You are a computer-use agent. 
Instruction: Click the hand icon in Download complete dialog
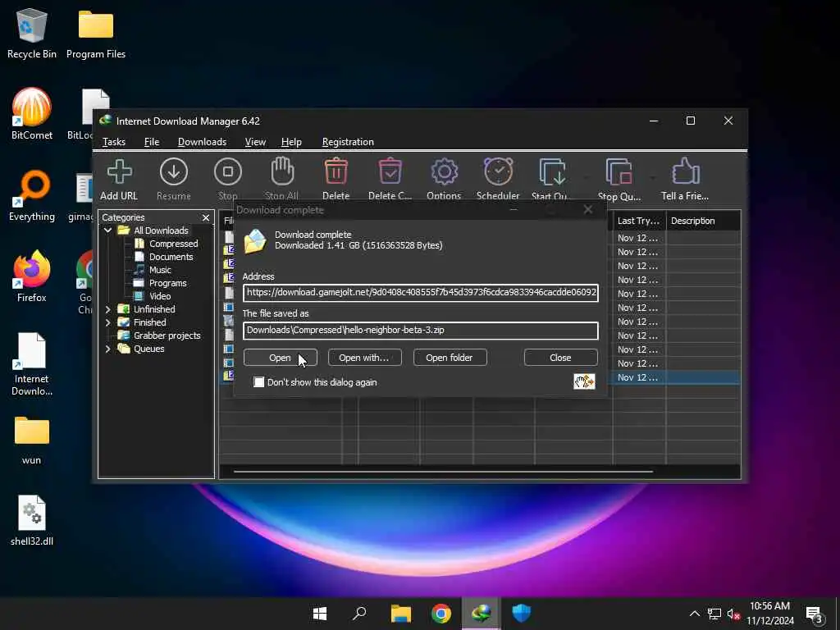[x=584, y=381]
